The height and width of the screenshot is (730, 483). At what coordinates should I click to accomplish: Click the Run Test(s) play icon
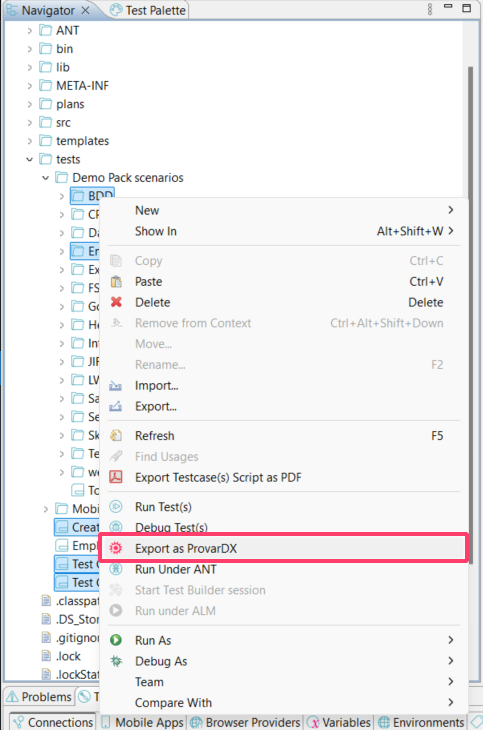116,507
